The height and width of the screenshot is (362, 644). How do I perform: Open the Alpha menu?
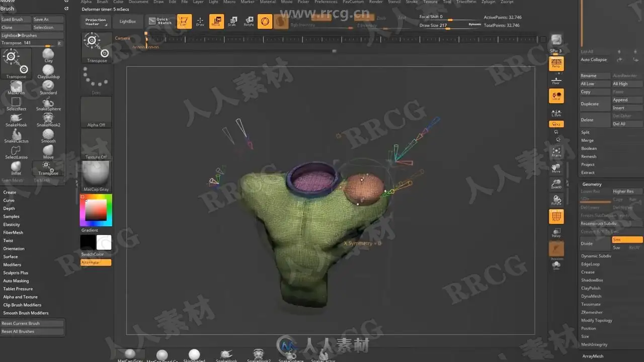(86, 2)
